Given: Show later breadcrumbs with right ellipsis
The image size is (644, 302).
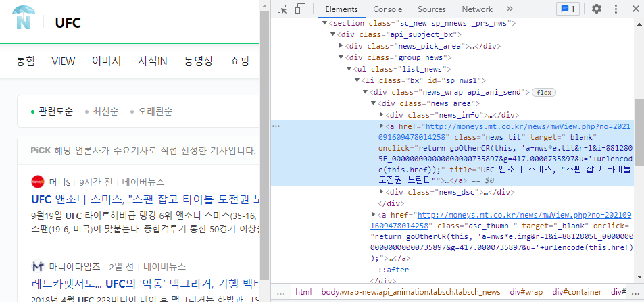Looking at the screenshot, I should tap(635, 293).
